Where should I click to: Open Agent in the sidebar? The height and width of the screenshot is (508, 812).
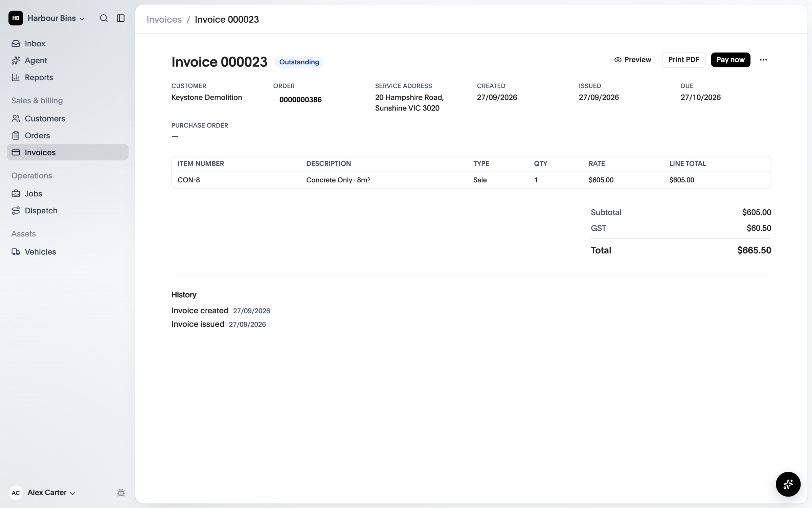[x=68, y=61]
